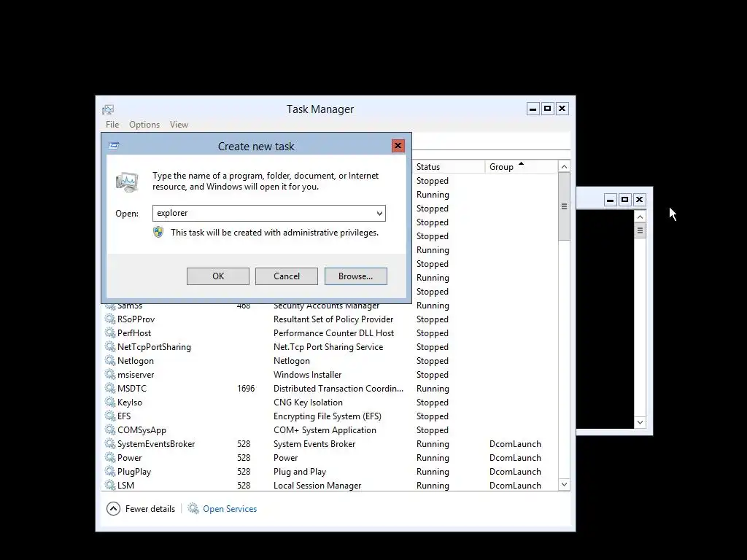Open Services link at the bottom
Image resolution: width=747 pixels, height=560 pixels.
[230, 508]
